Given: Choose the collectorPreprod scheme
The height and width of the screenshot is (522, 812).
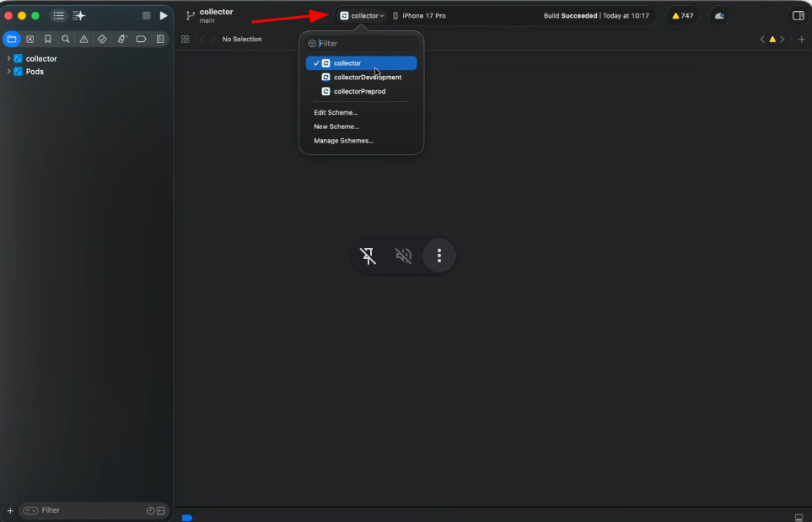Looking at the screenshot, I should point(359,91).
